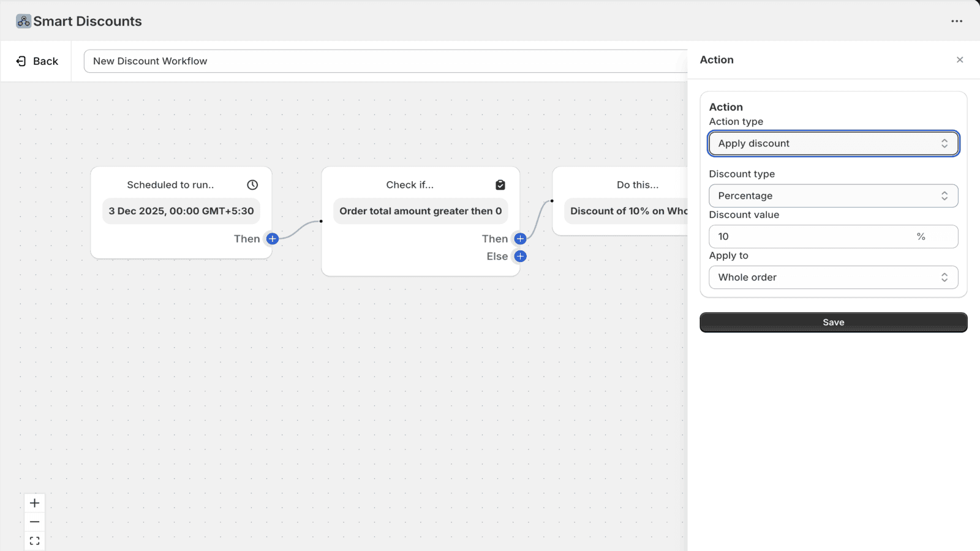
Task: Click the clipboard check icon on Check node
Action: [500, 185]
